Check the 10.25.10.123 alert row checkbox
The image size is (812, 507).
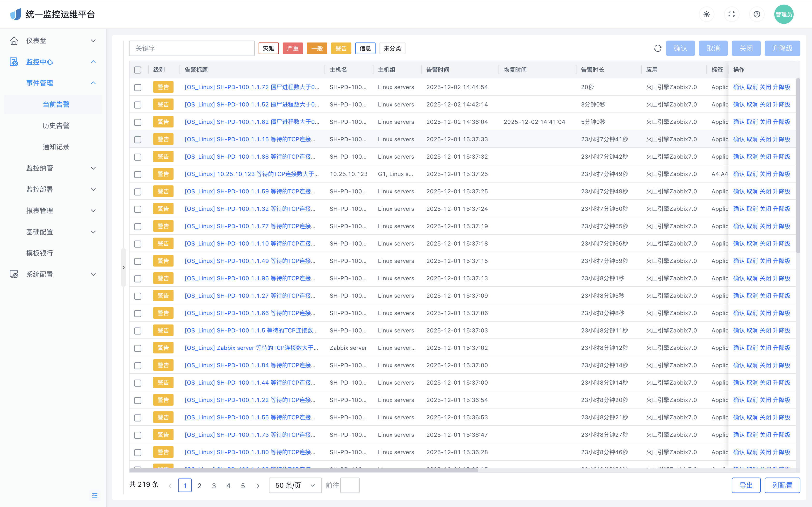coord(138,174)
